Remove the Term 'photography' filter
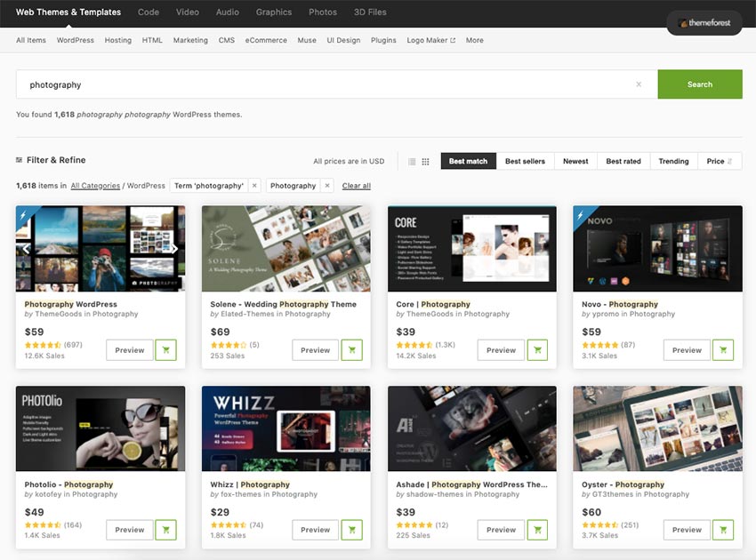 point(254,186)
